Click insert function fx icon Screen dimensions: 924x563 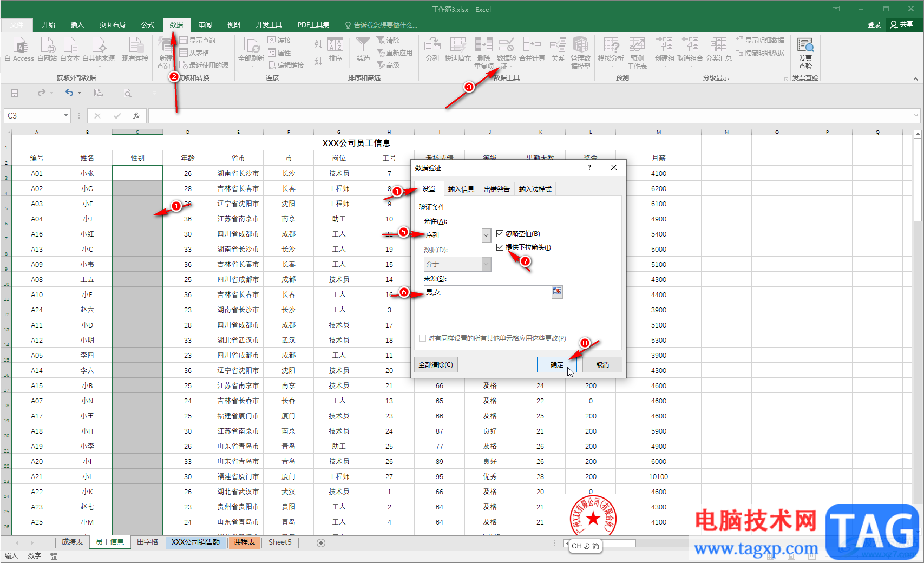(x=136, y=115)
